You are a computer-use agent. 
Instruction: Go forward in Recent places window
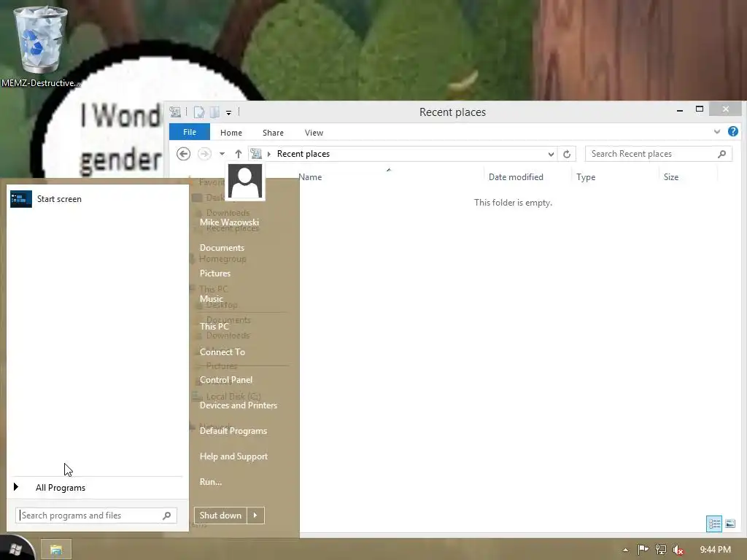204,154
